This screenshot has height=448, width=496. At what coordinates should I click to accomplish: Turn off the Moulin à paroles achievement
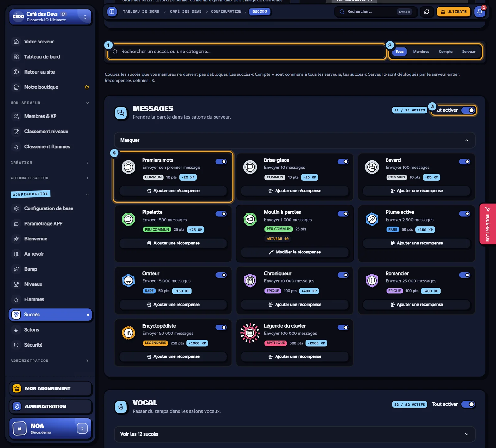[343, 214]
